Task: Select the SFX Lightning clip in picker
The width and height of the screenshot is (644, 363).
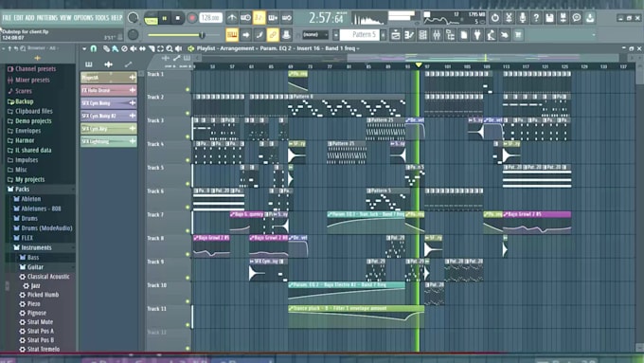Action: point(109,141)
